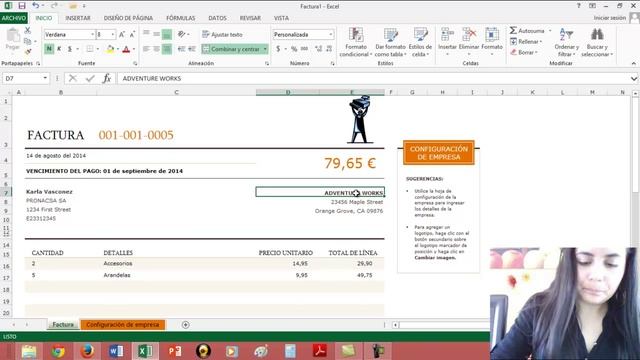Click the Name Box showing D7
Image resolution: width=640 pixels, height=360 pixels.
(x=25, y=78)
